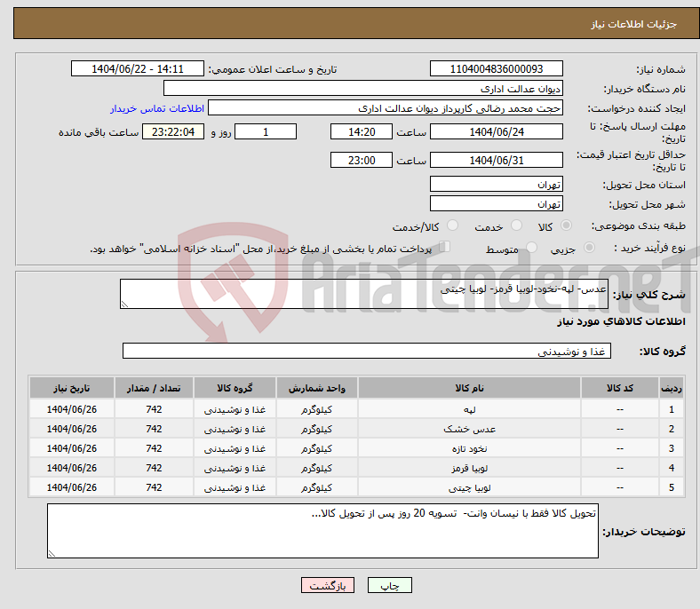Click the لپه item name cell
This screenshot has height=609, width=700.
pyautogui.click(x=469, y=409)
